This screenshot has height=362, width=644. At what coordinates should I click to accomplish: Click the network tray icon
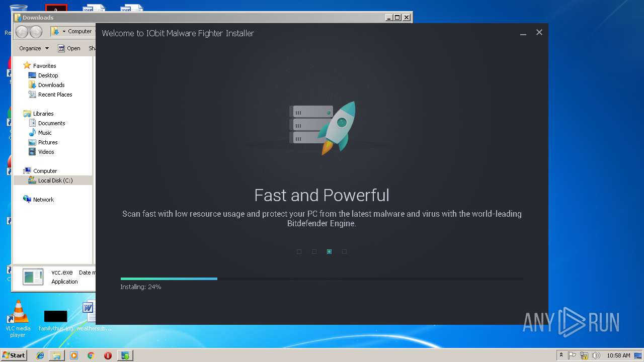coord(584,355)
